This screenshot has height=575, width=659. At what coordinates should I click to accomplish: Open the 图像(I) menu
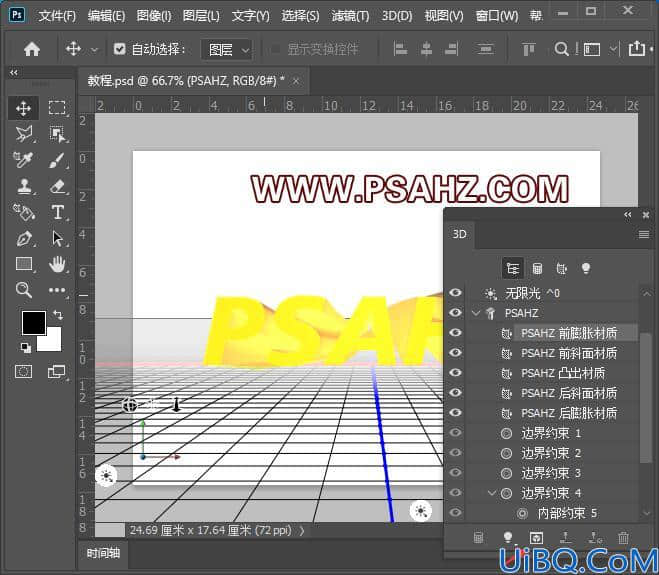(x=154, y=16)
